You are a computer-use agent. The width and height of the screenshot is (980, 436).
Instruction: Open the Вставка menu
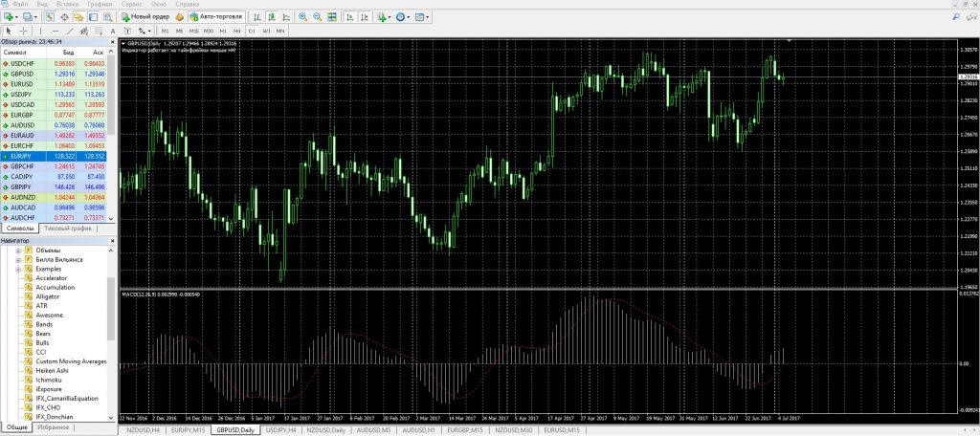[67, 5]
